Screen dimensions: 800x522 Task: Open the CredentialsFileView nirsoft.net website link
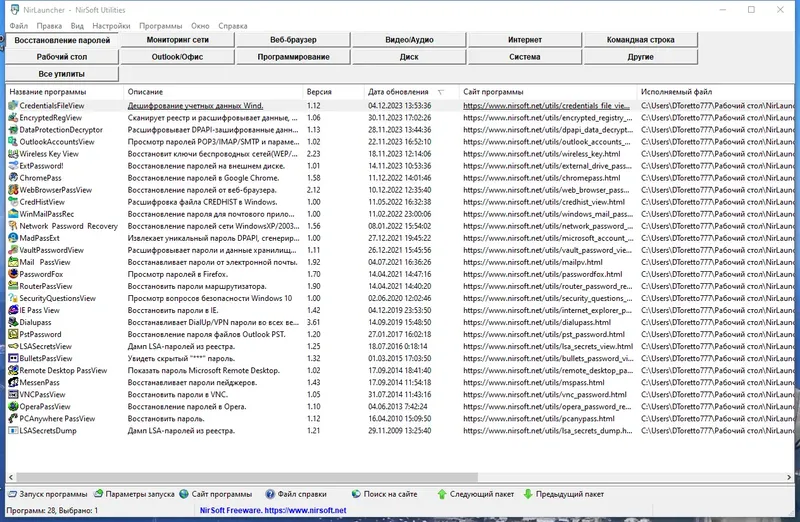pos(546,106)
